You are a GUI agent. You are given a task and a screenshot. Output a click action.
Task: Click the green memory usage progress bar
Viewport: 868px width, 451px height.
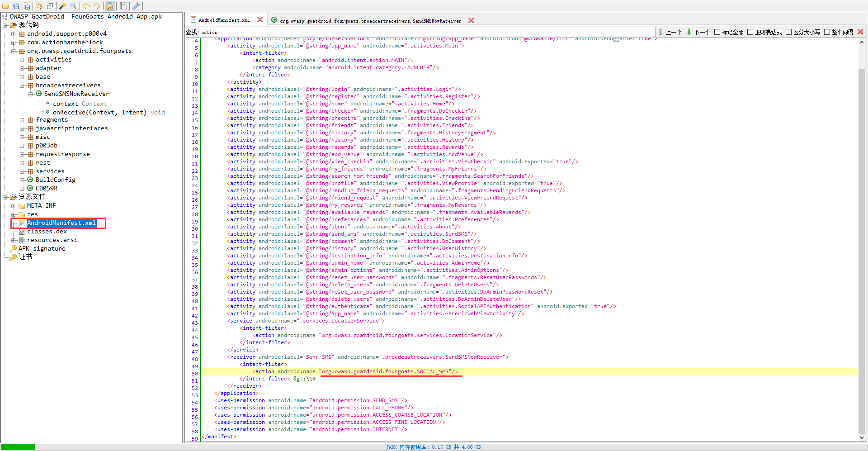(x=18, y=447)
